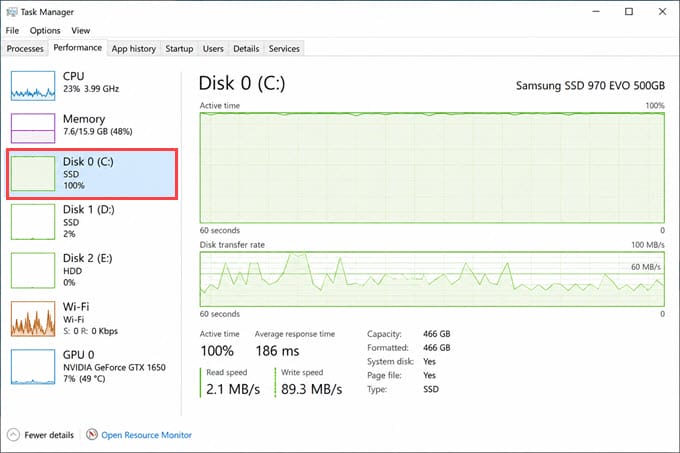Open the View menu

pos(81,30)
